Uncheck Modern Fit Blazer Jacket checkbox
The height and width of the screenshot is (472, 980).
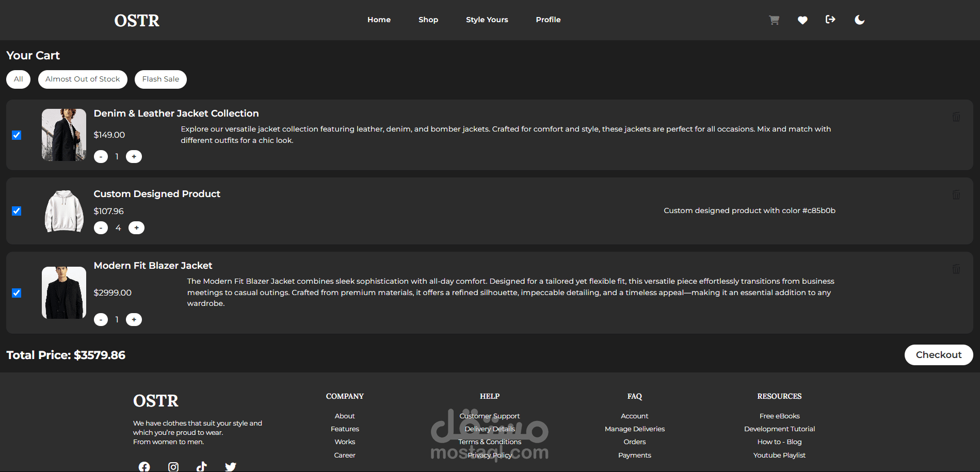(x=17, y=293)
